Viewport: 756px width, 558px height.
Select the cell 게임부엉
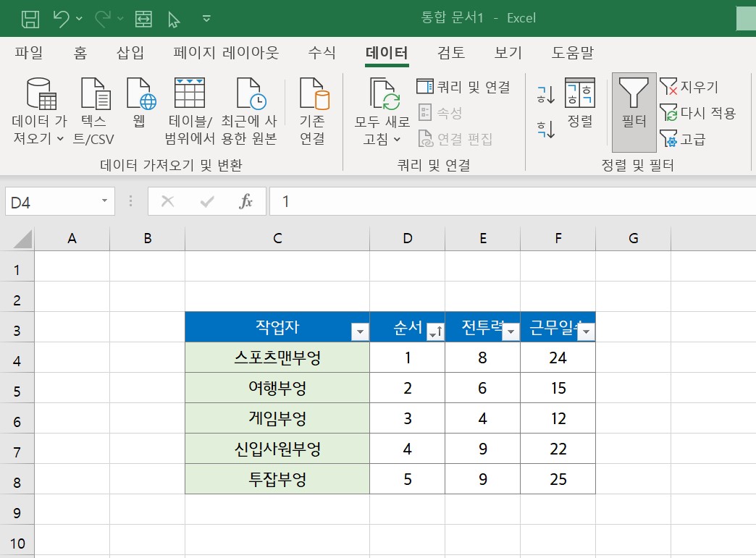point(277,418)
